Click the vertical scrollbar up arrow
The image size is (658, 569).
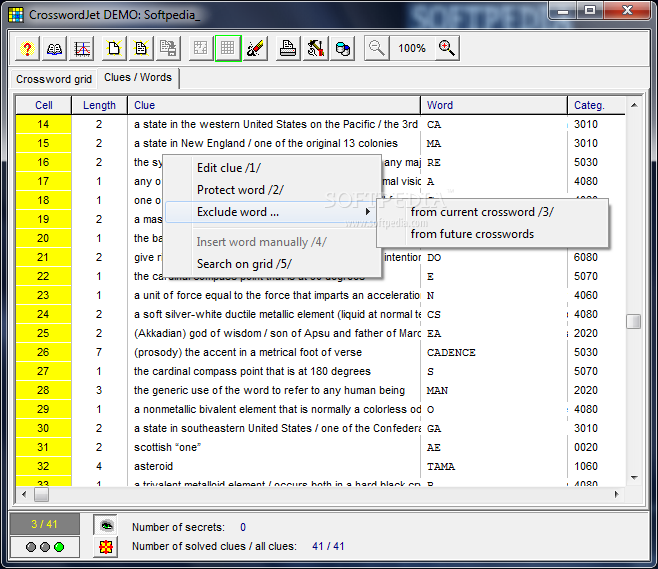[634, 105]
